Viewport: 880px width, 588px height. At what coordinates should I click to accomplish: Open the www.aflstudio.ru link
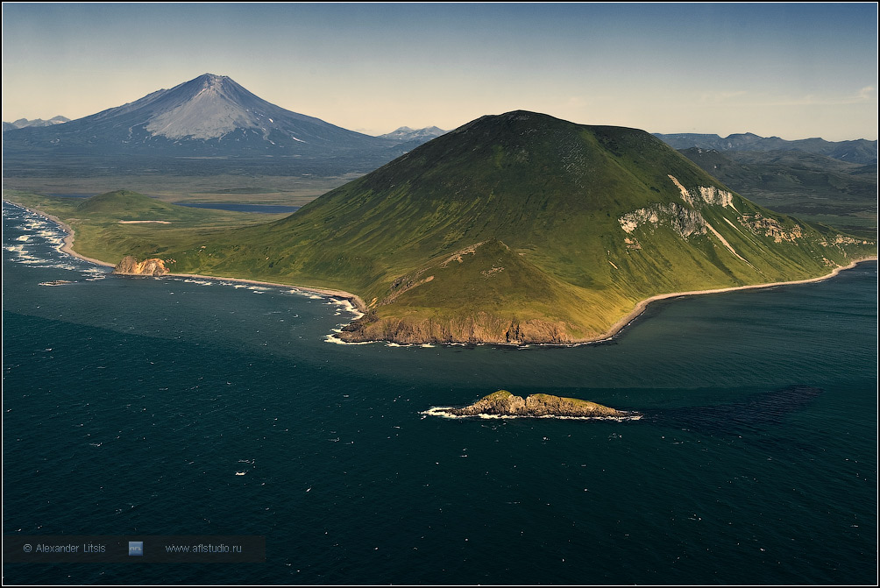click(x=203, y=549)
